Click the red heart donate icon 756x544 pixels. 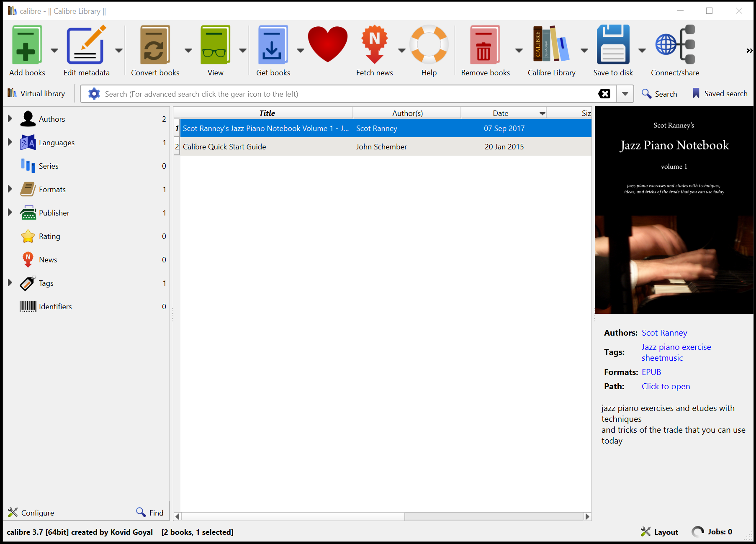(x=328, y=44)
